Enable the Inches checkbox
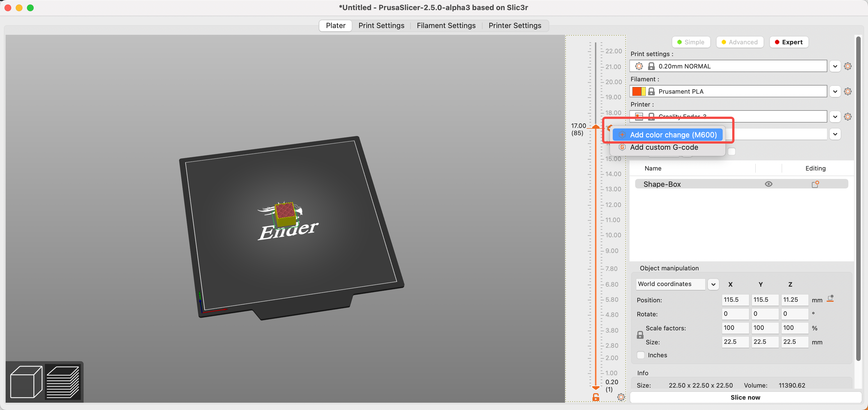 click(640, 355)
